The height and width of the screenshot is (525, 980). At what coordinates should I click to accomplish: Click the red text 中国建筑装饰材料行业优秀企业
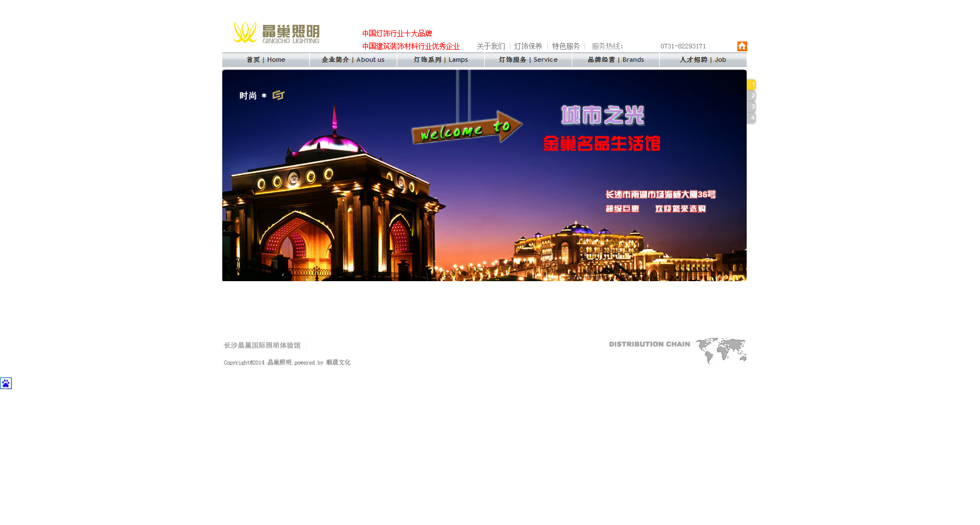point(411,46)
